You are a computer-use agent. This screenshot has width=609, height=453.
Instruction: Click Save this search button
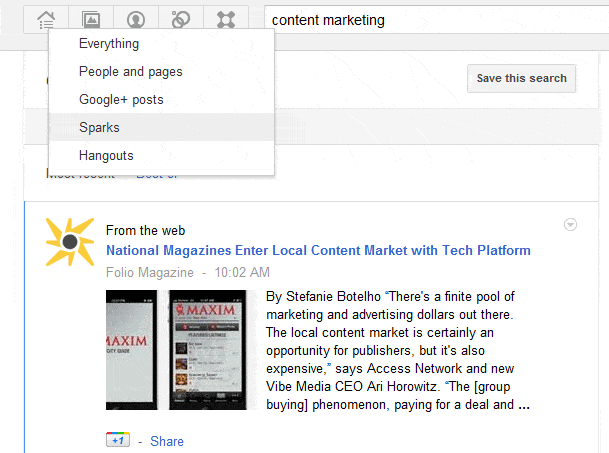(521, 78)
